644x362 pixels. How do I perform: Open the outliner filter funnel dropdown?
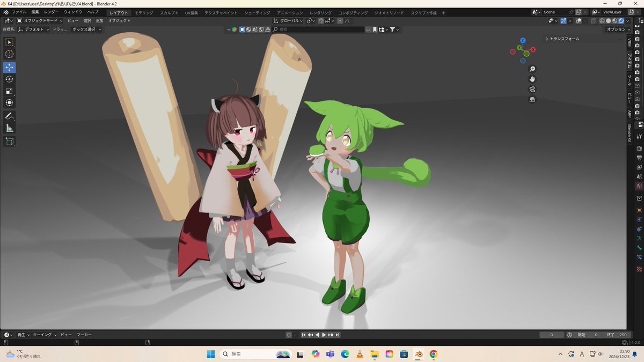(394, 29)
